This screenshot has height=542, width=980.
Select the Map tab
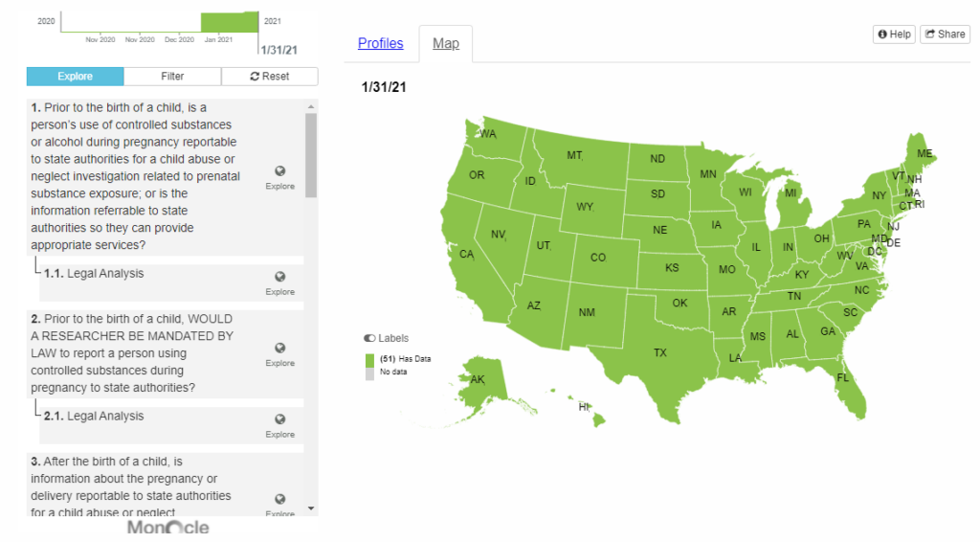coord(446,43)
